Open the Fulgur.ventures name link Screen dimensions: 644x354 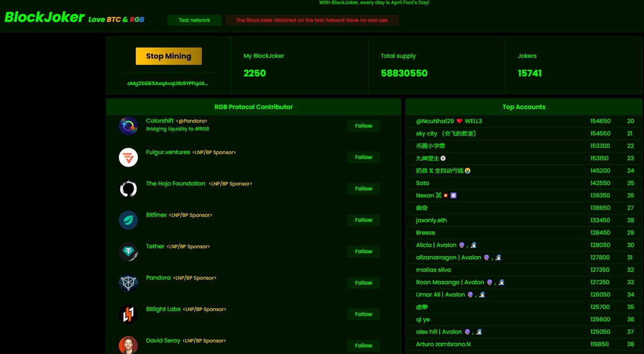click(168, 152)
